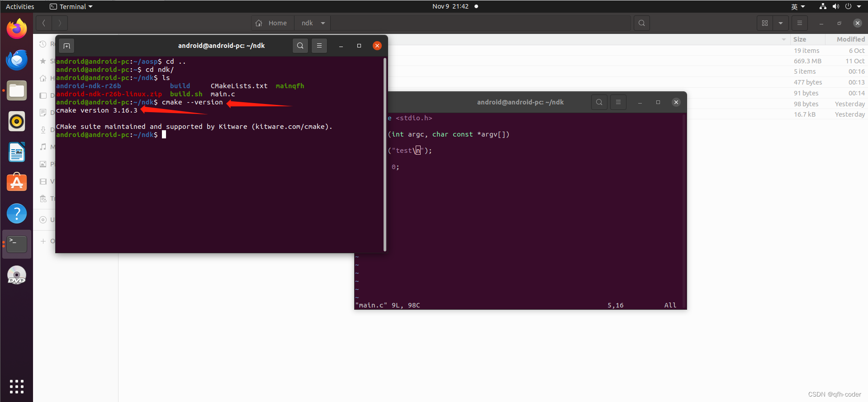Click the vim status line "main.c" 9L, 98C
The height and width of the screenshot is (402, 868).
click(x=388, y=305)
